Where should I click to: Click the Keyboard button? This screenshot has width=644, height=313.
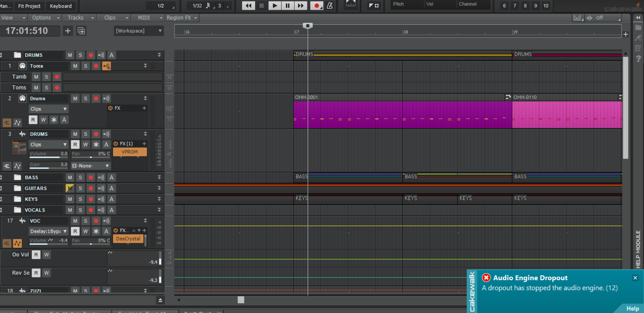tap(61, 6)
